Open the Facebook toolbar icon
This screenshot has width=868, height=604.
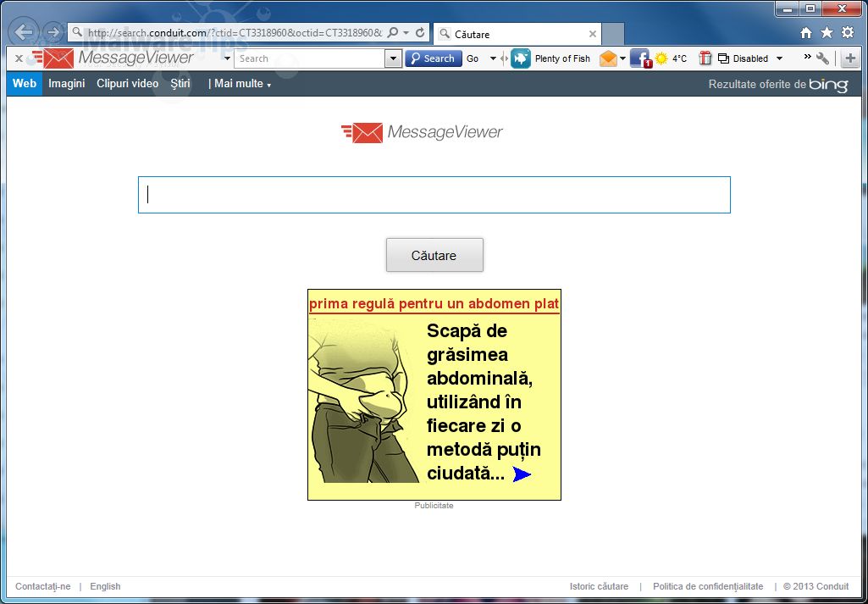pyautogui.click(x=640, y=58)
